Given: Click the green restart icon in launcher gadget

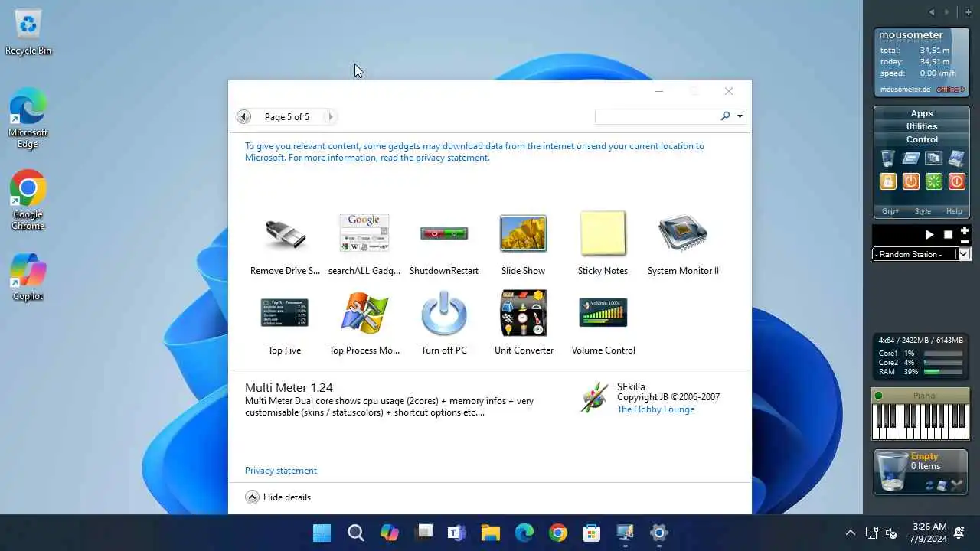Looking at the screenshot, I should (x=933, y=181).
